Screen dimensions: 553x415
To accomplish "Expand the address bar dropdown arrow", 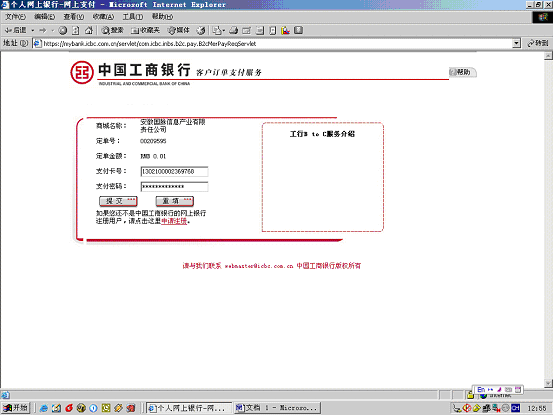I will click(516, 43).
